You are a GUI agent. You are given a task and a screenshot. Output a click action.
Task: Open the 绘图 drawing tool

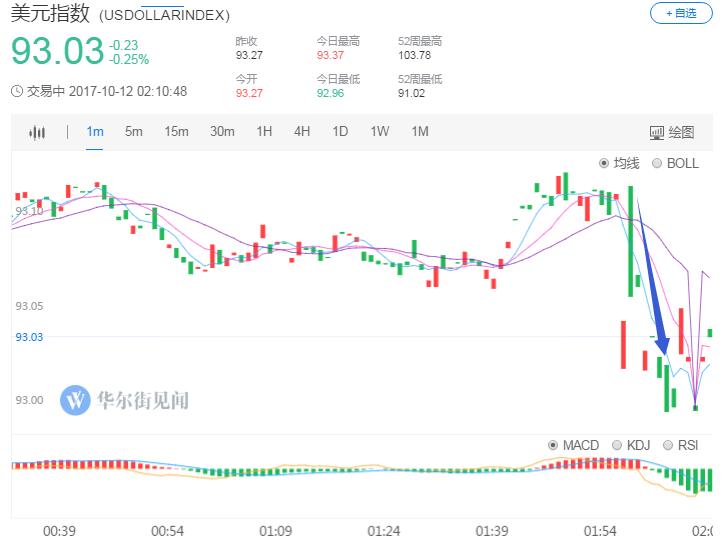click(672, 133)
